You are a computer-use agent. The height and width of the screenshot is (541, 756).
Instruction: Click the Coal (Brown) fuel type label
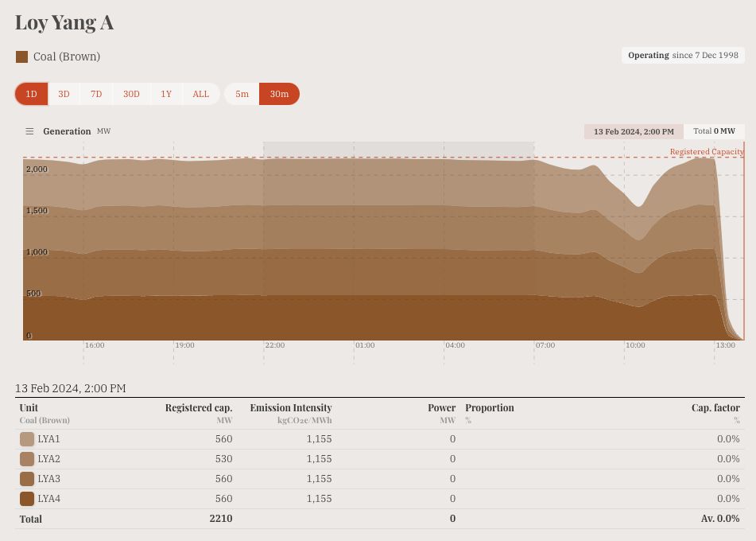pos(67,56)
